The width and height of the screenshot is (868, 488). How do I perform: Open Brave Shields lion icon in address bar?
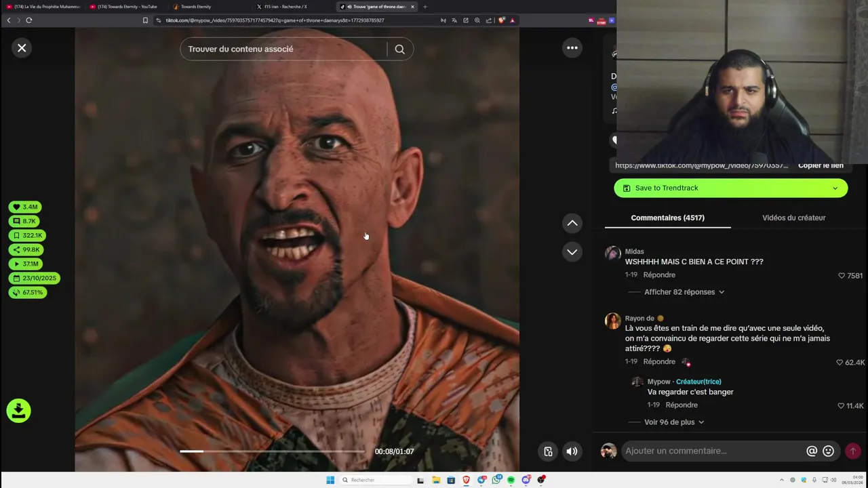501,20
